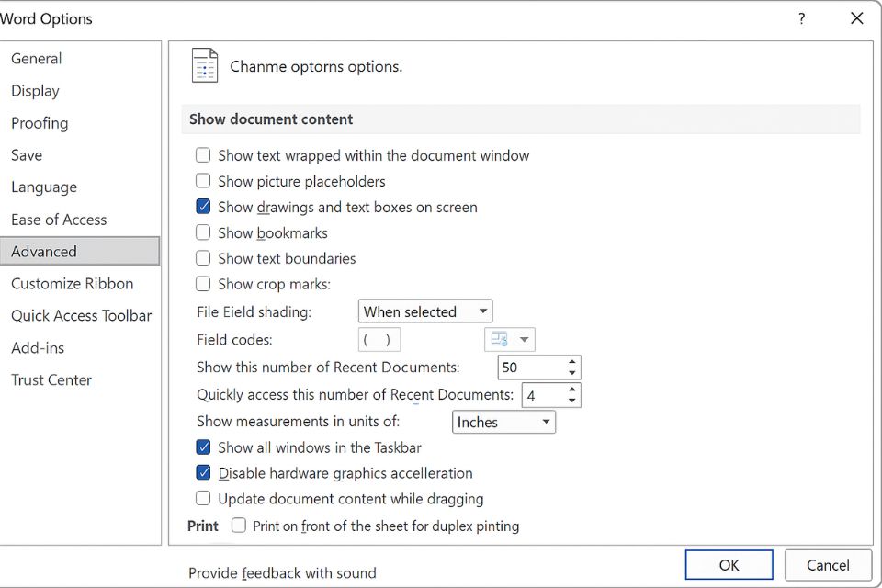Go to the Trust Center page

click(x=51, y=380)
